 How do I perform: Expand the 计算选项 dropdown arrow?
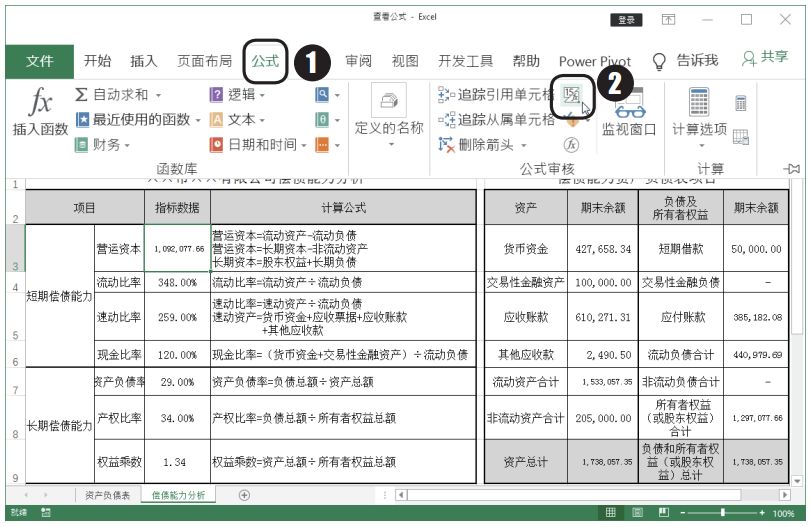tap(702, 145)
